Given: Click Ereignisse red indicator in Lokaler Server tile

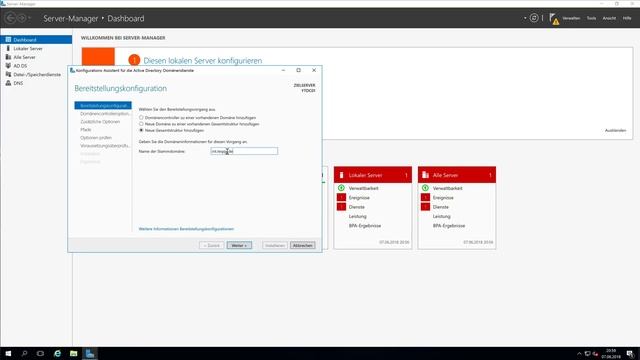Looking at the screenshot, I should (341, 198).
